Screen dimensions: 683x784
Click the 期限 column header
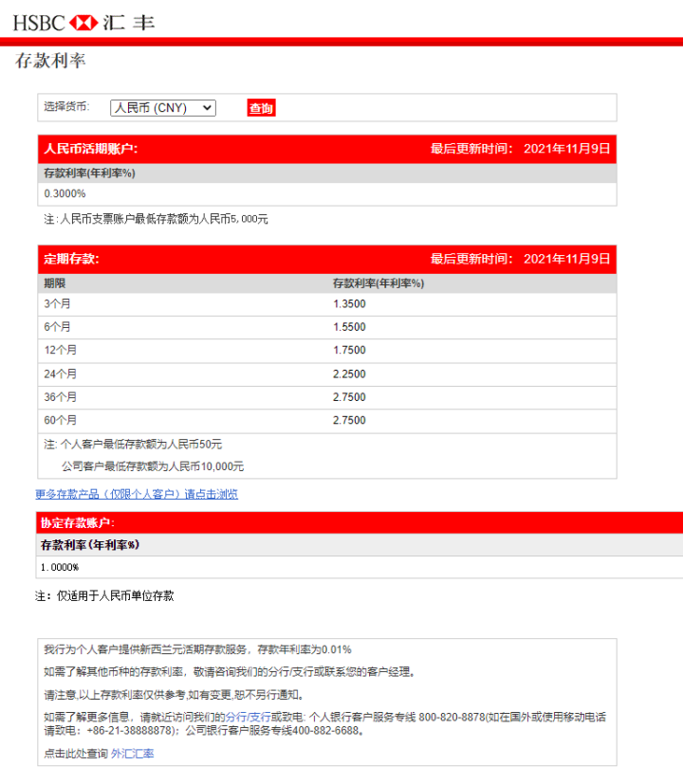(54, 283)
